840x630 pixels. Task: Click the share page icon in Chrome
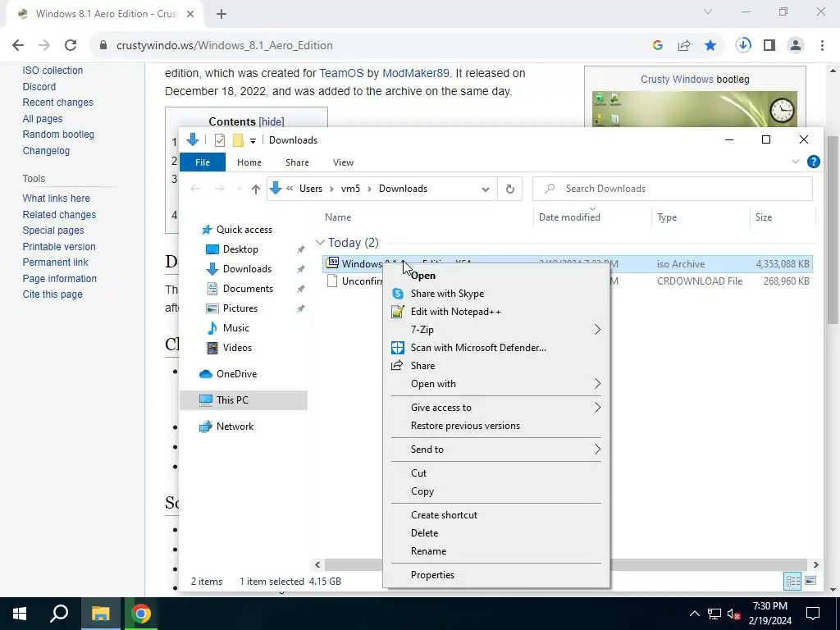[684, 46]
